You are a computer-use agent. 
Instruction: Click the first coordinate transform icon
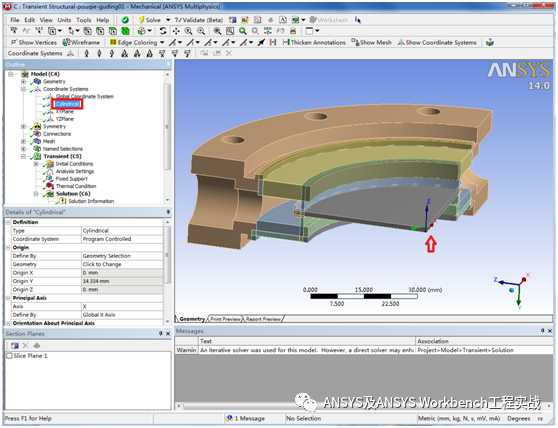point(86,53)
